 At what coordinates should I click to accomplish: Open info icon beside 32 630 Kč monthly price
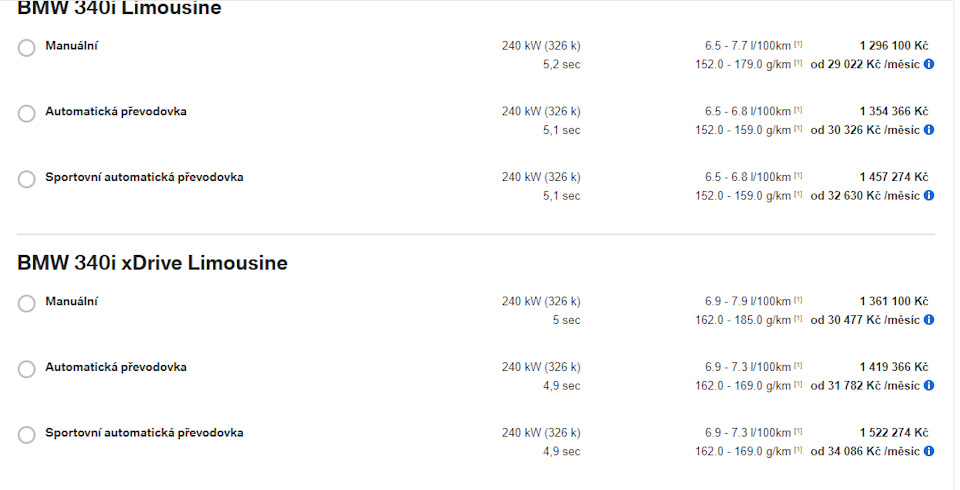click(x=929, y=195)
